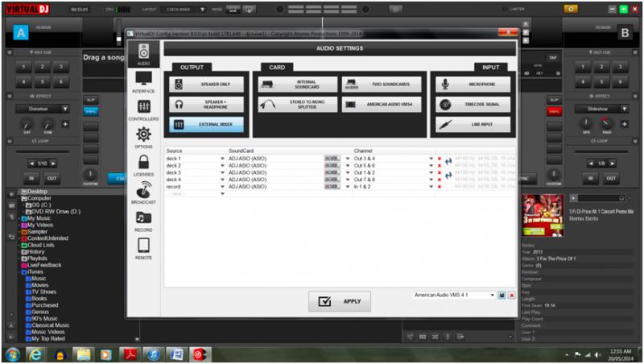Click the album cover thumbnail in info panel
Screen dimensions: 644x364
click(543, 216)
